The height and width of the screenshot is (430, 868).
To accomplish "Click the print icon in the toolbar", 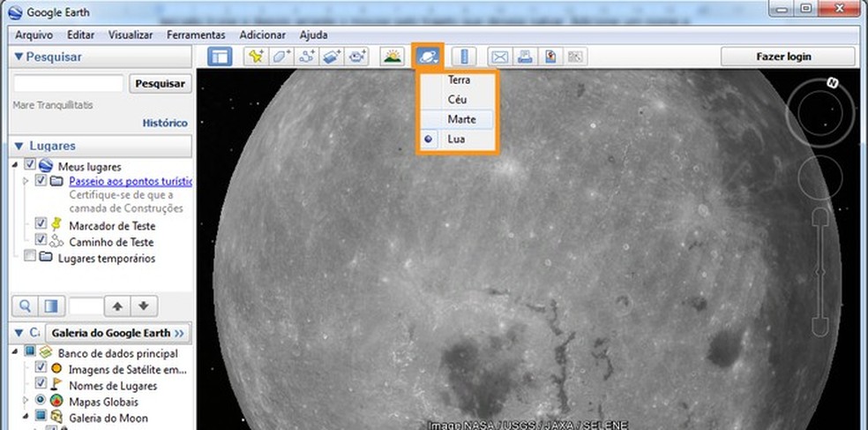I will [x=525, y=57].
